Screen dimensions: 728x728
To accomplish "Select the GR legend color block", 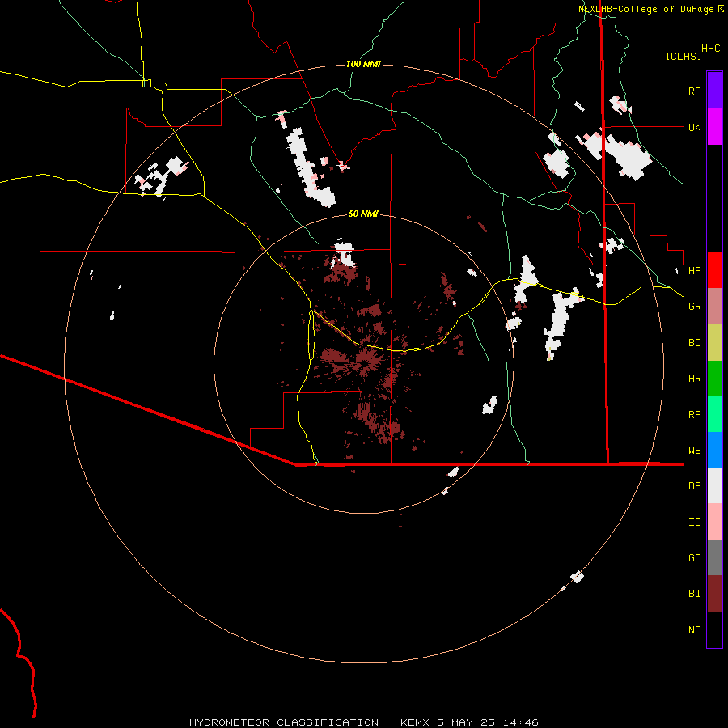I will coord(714,307).
